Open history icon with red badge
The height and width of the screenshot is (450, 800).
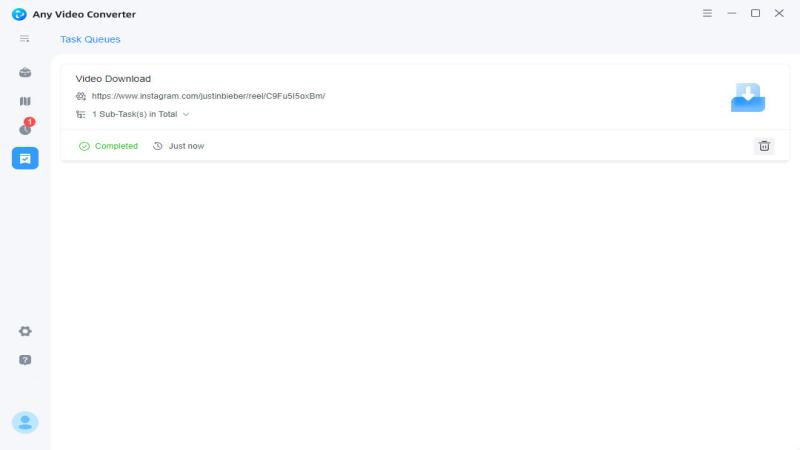click(26, 129)
